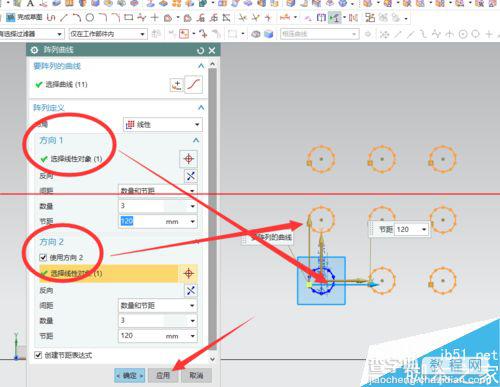Close the Pattern Curve dialog
This screenshot has height=387, width=500.
click(x=212, y=50)
